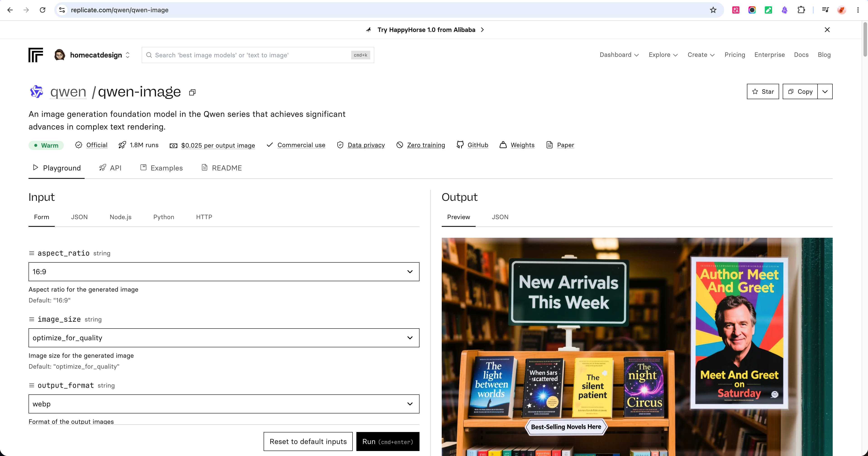
Task: Open the output_format webp dropdown
Action: tap(224, 404)
